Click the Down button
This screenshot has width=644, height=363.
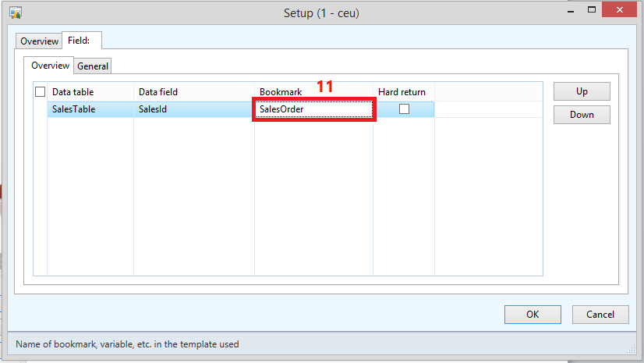(x=582, y=115)
